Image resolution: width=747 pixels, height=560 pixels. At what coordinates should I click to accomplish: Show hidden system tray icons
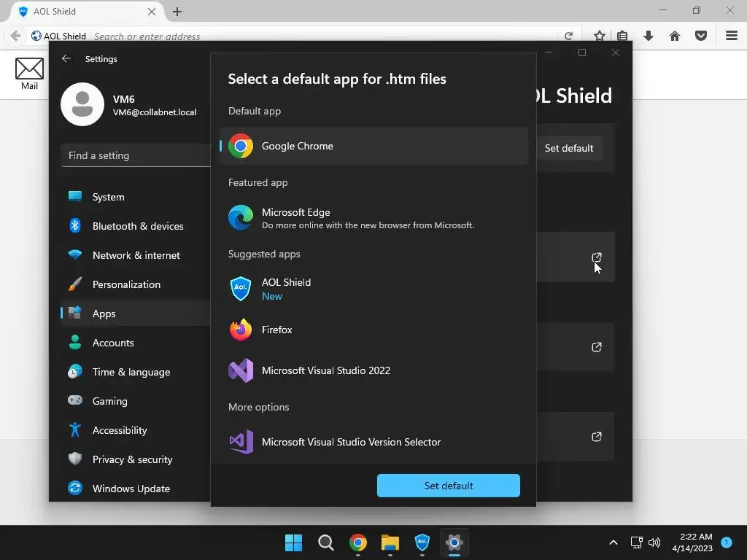point(614,542)
